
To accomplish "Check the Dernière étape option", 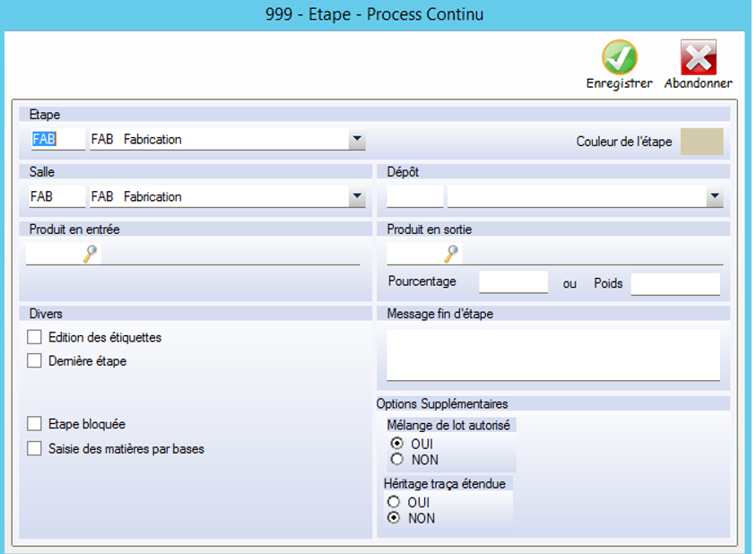I will 35,361.
